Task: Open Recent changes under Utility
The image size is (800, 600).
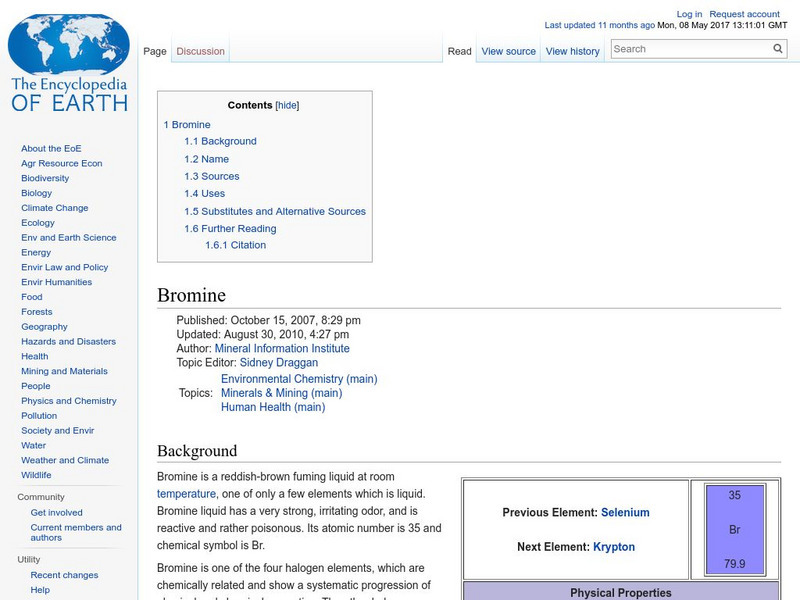Action: tap(64, 575)
